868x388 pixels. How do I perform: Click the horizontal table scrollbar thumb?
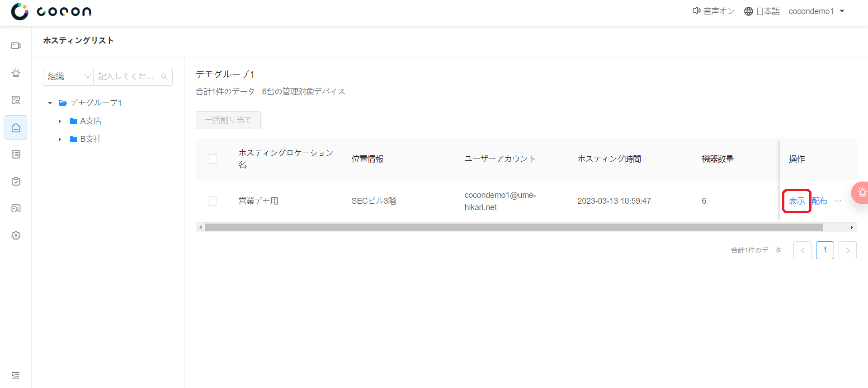pyautogui.click(x=514, y=228)
